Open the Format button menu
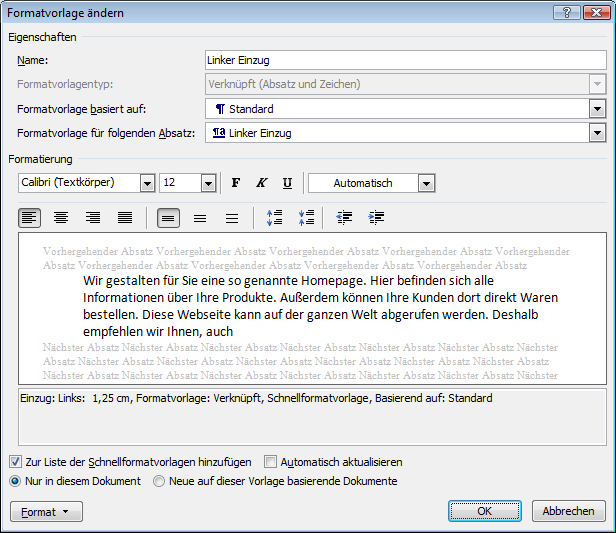 (x=46, y=511)
